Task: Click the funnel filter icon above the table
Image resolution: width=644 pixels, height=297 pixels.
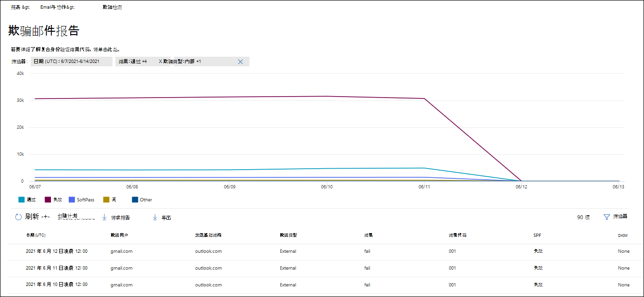Action: 607,217
